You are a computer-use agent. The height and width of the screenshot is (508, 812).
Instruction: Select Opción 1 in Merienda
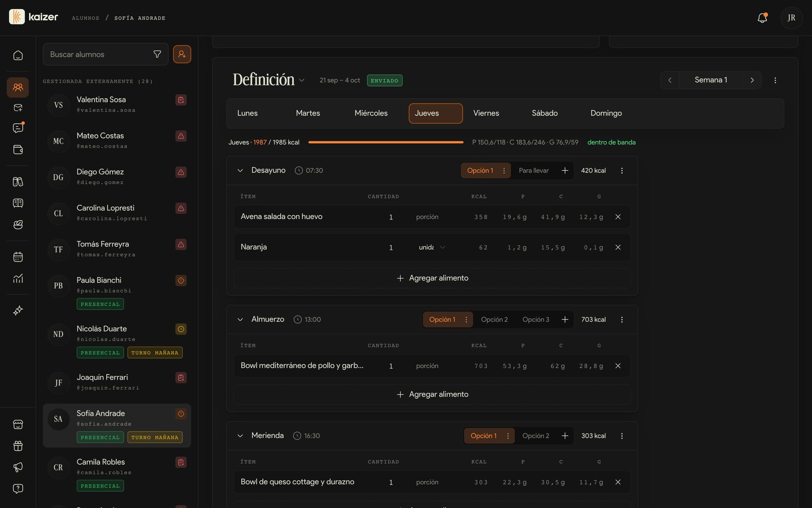[x=483, y=436]
